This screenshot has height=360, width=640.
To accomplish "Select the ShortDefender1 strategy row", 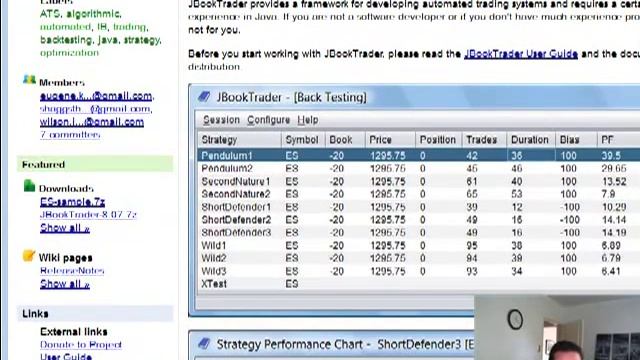I will pos(419,207).
